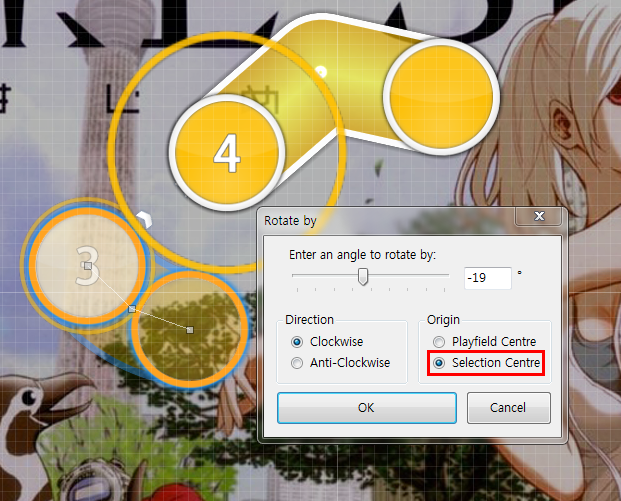This screenshot has width=621, height=501.
Task: Close the Rotate by dialog
Action: coord(539,216)
